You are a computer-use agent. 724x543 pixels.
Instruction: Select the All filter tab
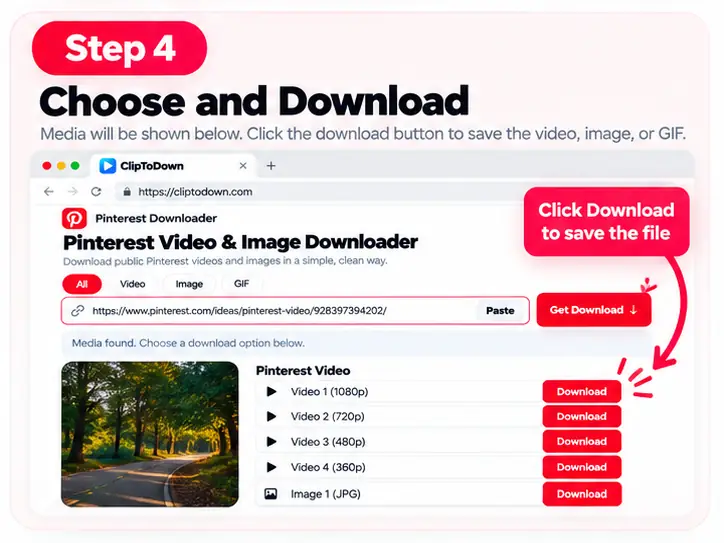coord(82,284)
